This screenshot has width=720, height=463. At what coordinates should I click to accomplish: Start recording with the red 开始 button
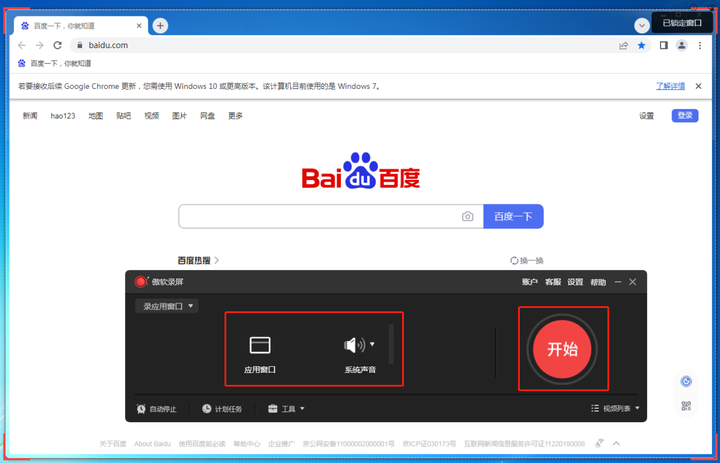pos(562,349)
